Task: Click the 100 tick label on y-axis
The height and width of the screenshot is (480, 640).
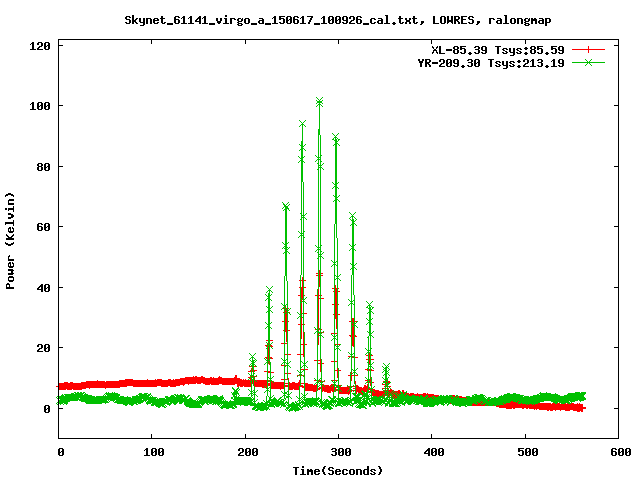Action: coord(40,106)
